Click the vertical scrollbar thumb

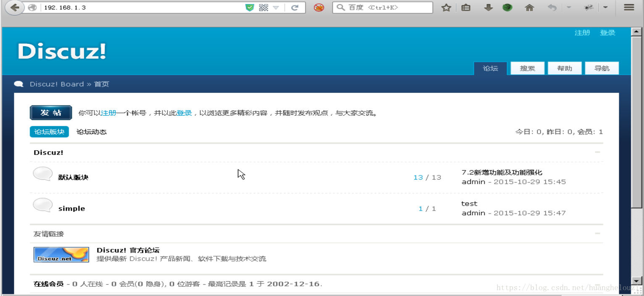[637, 122]
